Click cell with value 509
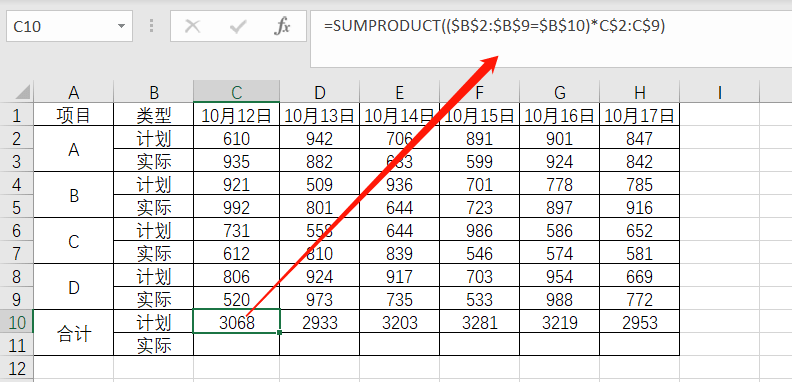The height and width of the screenshot is (382, 792). coord(319,184)
